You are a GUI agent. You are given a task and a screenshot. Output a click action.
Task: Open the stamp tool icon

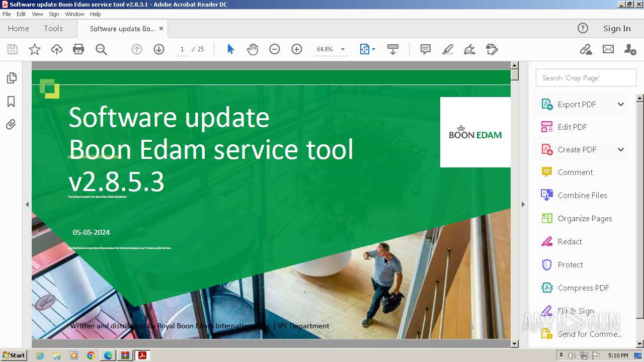point(492,49)
